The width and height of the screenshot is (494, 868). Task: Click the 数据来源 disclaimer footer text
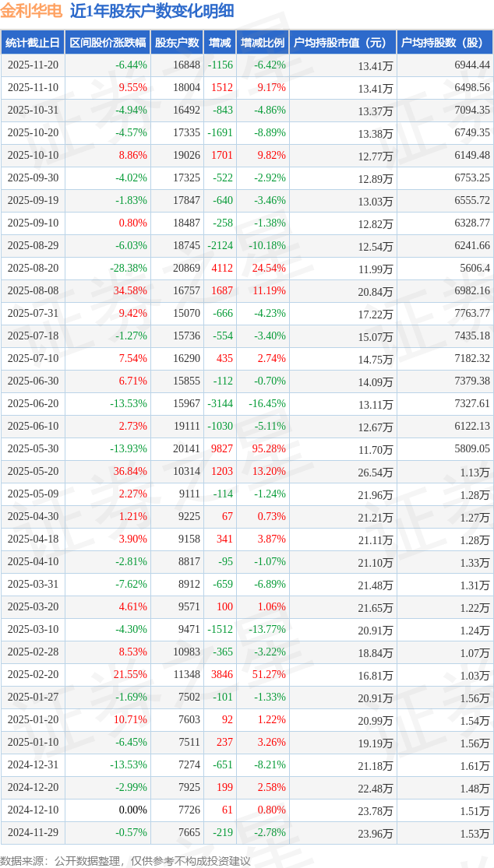pyautogui.click(x=125, y=860)
